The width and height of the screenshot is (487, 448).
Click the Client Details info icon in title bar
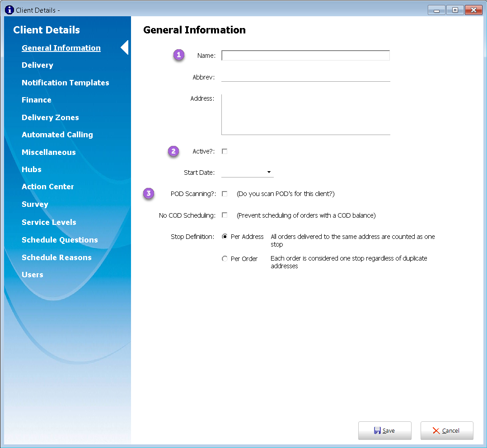tap(9, 10)
